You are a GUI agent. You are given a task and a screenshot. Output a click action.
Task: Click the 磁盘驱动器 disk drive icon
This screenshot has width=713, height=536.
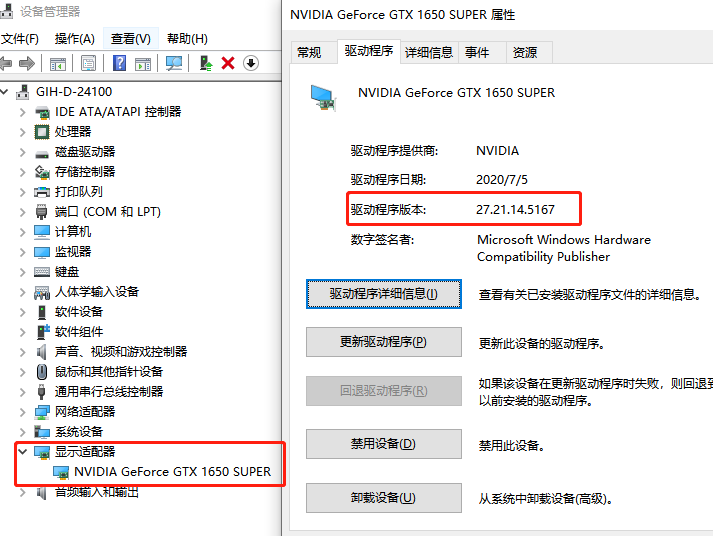point(42,153)
